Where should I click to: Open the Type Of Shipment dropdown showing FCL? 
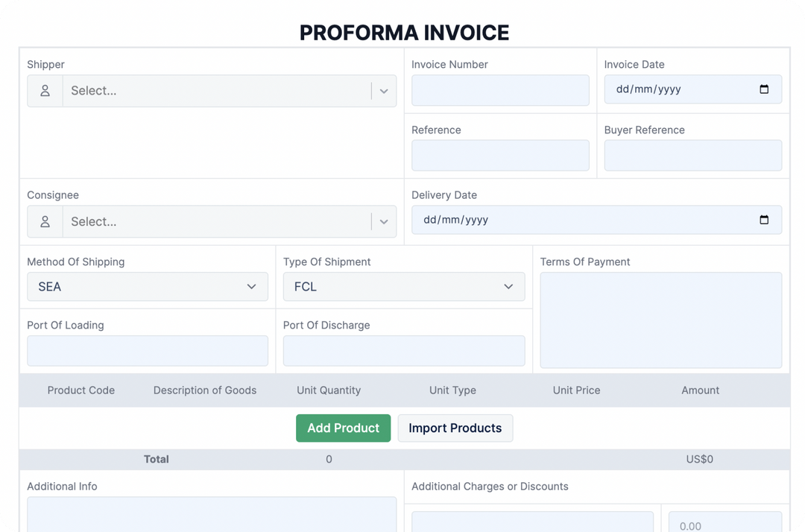tap(403, 286)
